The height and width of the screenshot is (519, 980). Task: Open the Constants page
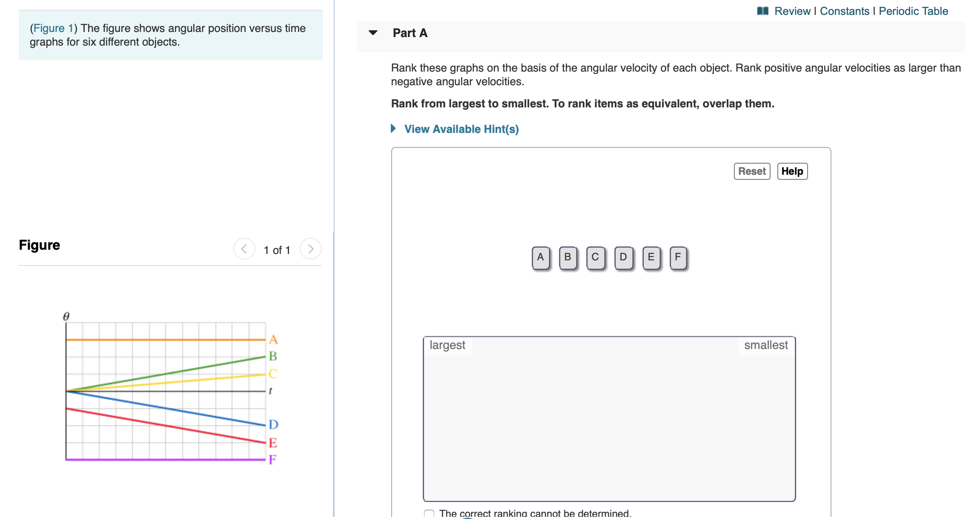[844, 11]
